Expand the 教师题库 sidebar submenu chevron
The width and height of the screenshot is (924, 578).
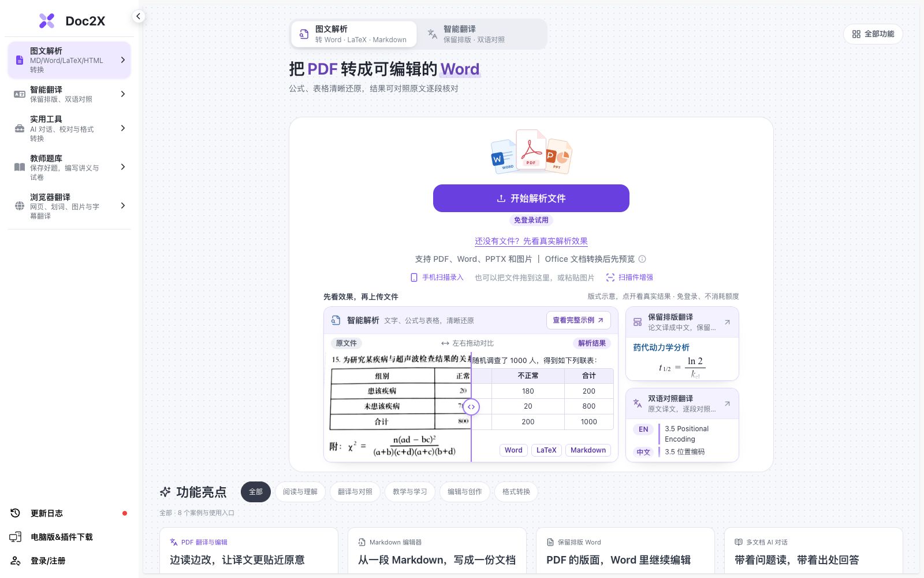click(x=122, y=167)
